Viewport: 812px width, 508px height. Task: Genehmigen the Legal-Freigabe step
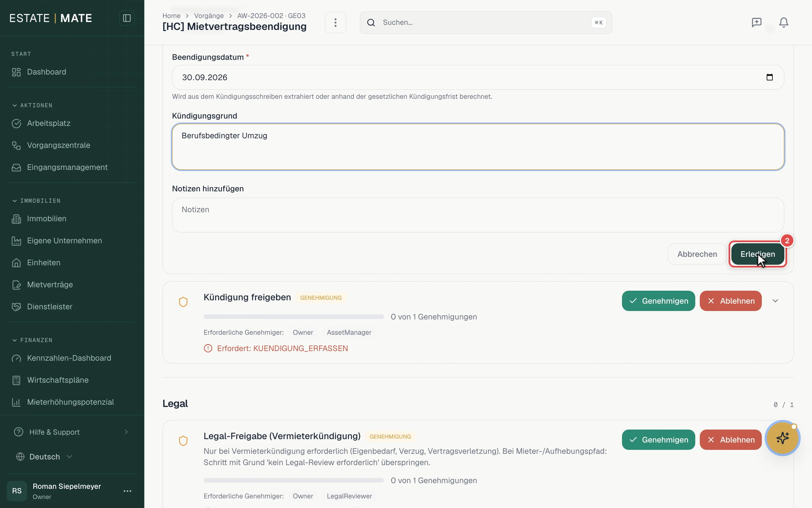tap(658, 439)
